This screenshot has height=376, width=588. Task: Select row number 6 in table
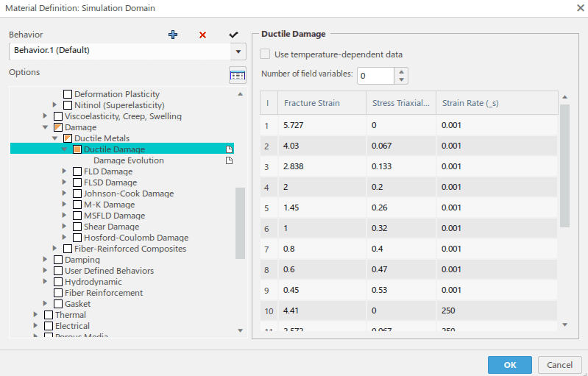266,228
